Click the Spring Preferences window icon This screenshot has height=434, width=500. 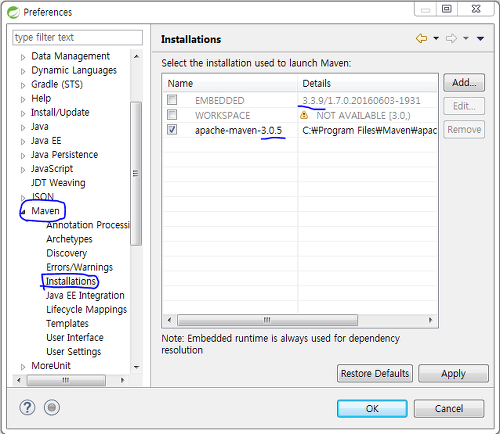click(14, 12)
